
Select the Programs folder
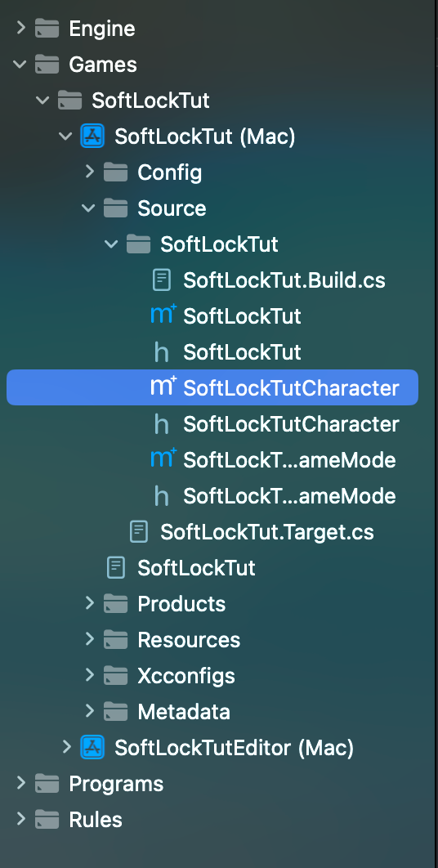point(116,783)
